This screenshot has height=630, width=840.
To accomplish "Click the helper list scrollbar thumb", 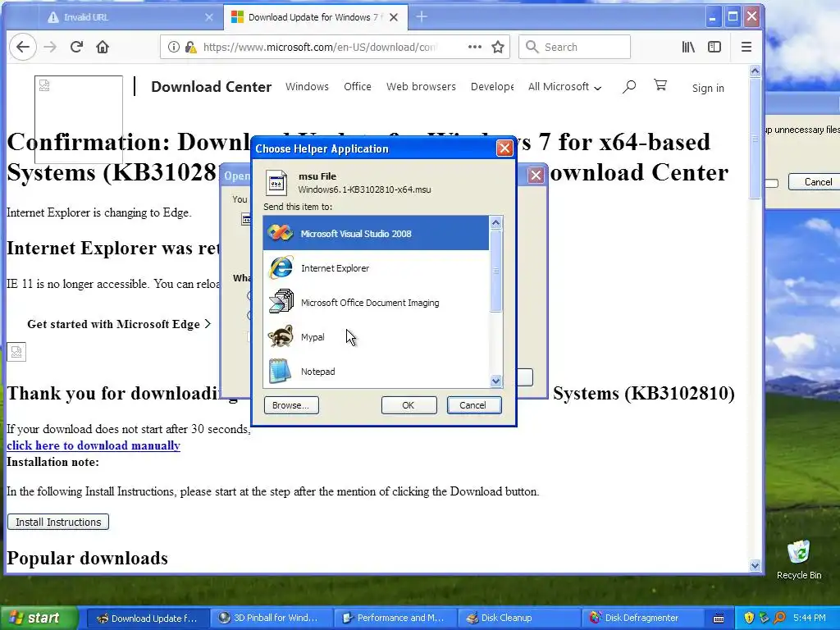I will [495, 271].
